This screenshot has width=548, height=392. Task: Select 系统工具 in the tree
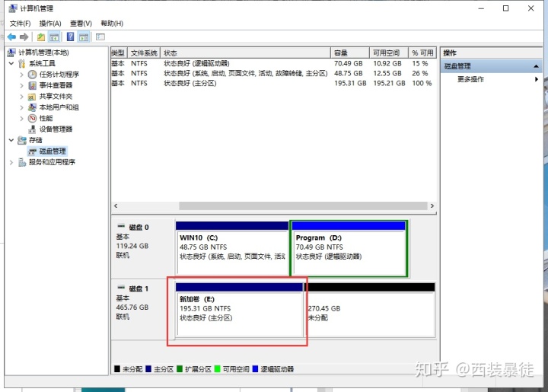pos(42,63)
